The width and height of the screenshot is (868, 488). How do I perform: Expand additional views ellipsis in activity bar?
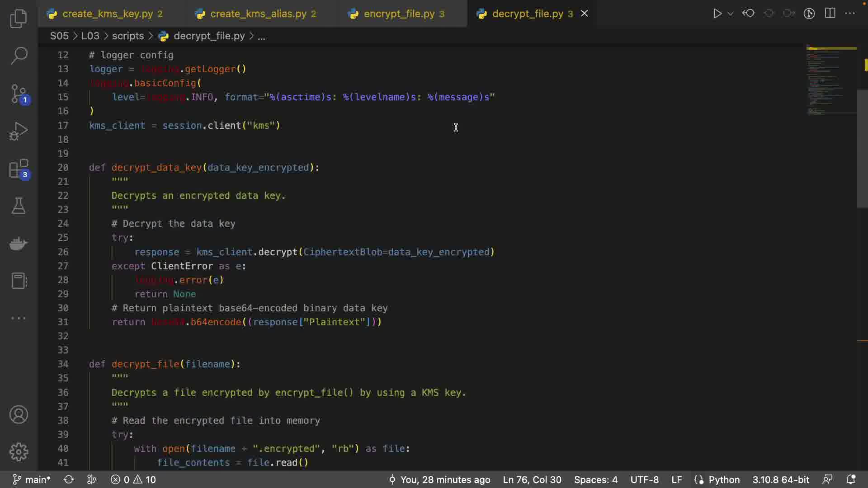tap(19, 318)
